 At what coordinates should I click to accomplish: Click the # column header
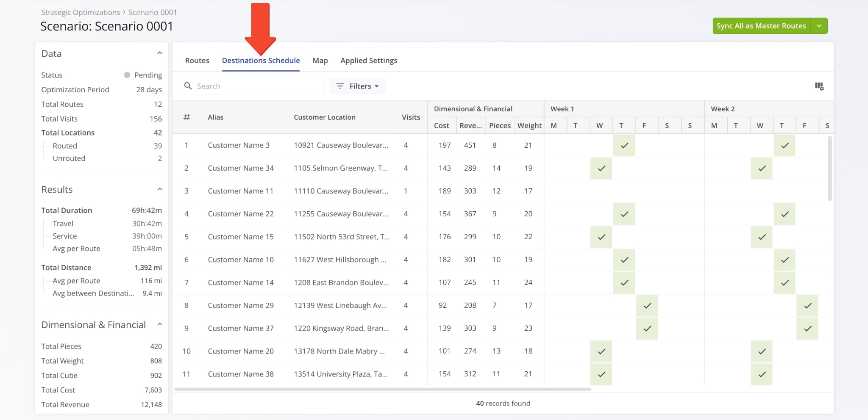point(186,117)
